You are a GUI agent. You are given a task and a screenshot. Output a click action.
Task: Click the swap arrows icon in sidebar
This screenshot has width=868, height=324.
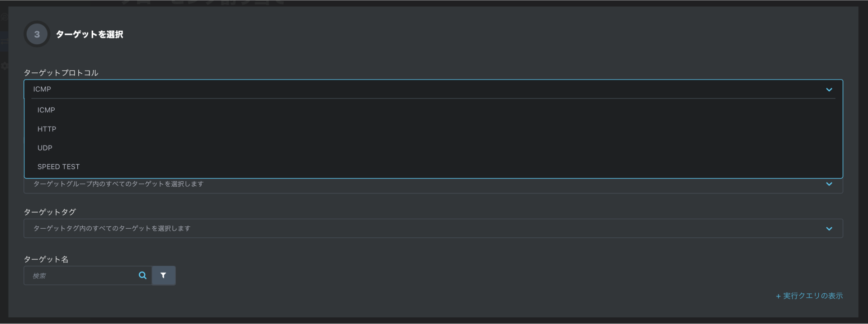click(x=4, y=41)
